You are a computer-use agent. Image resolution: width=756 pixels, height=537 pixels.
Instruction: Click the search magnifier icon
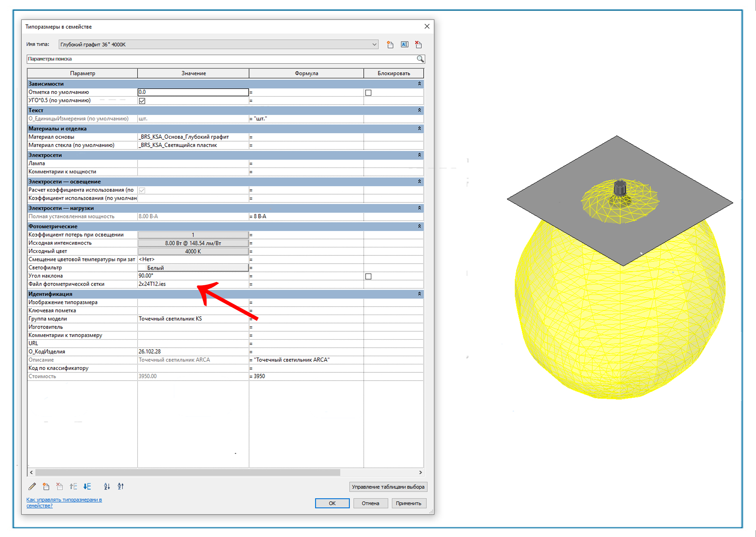[420, 59]
